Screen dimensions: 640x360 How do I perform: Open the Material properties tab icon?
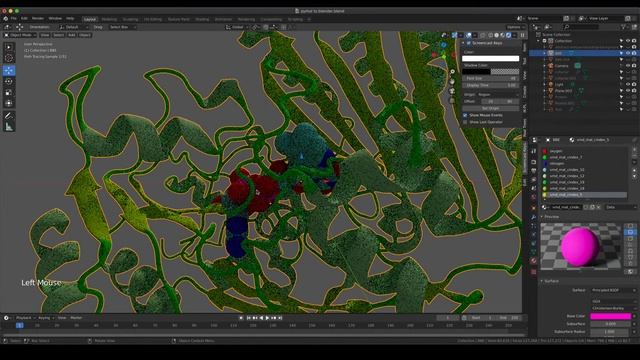[533, 260]
